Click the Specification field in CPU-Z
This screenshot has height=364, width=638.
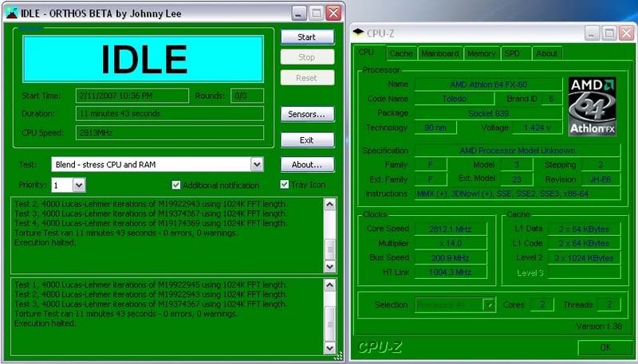[x=518, y=151]
